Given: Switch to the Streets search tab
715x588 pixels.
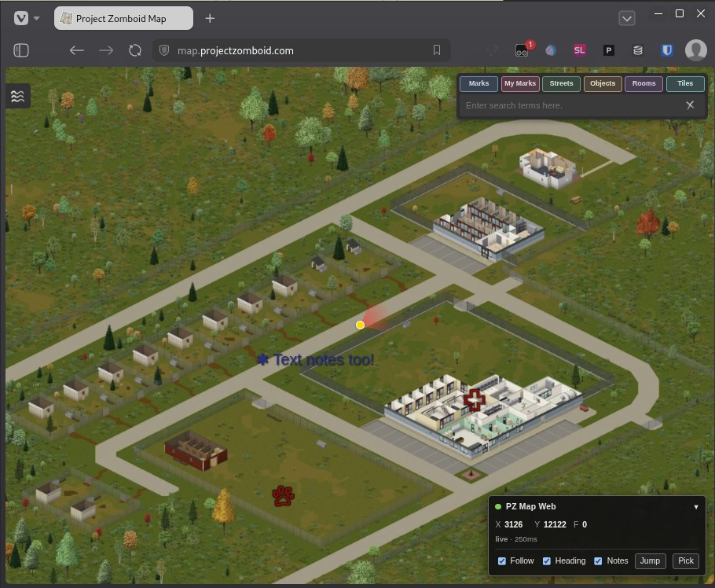Looking at the screenshot, I should coord(561,83).
